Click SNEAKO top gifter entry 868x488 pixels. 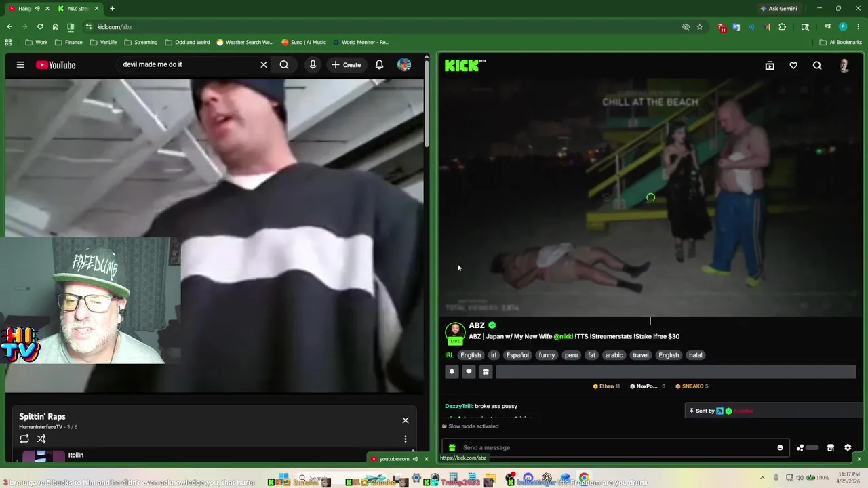point(692,386)
